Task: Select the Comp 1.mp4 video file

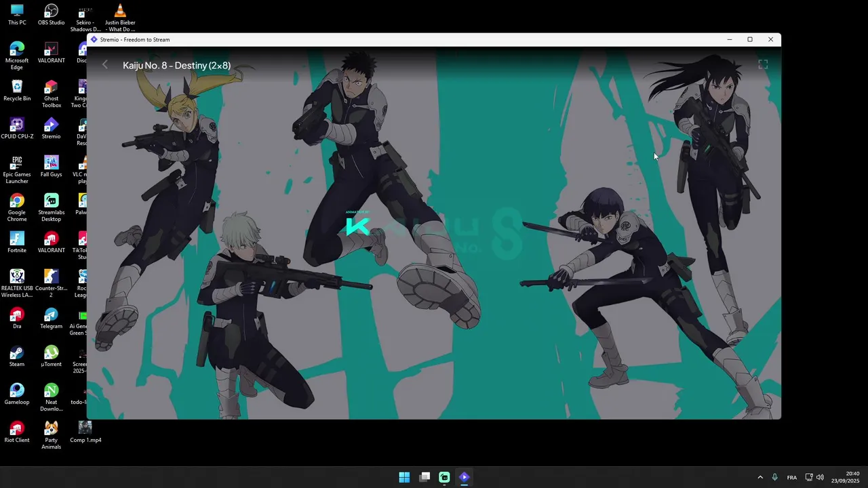Action: (85, 432)
